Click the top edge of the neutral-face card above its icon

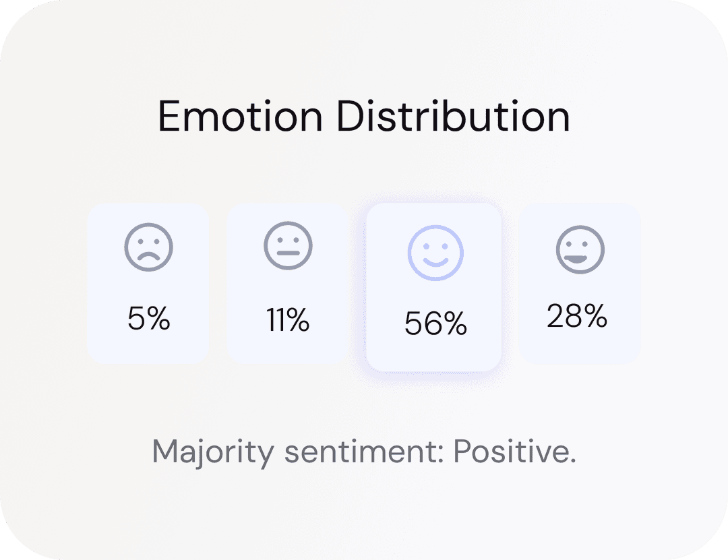click(288, 212)
